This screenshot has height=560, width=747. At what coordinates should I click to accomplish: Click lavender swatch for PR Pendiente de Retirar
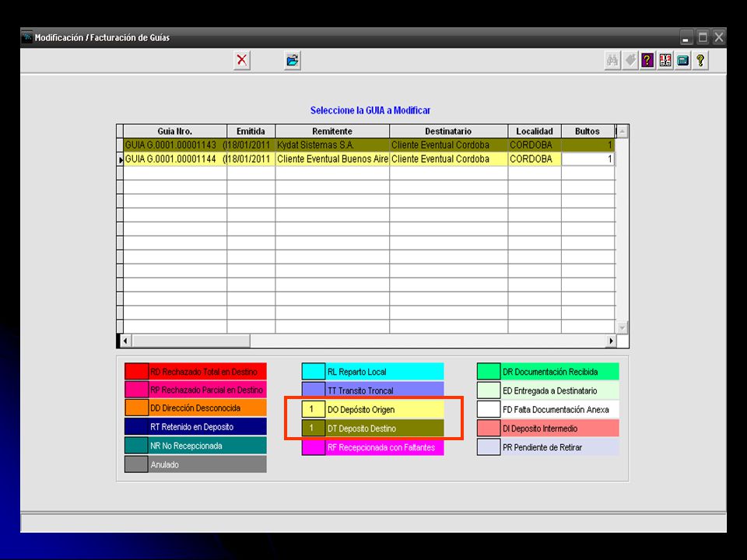point(489,447)
